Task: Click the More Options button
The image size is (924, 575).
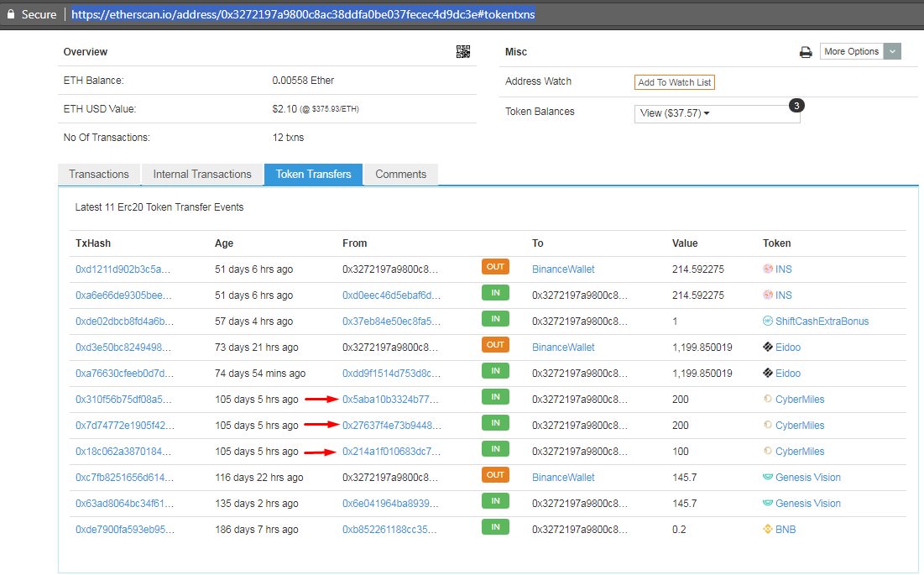Action: point(852,51)
